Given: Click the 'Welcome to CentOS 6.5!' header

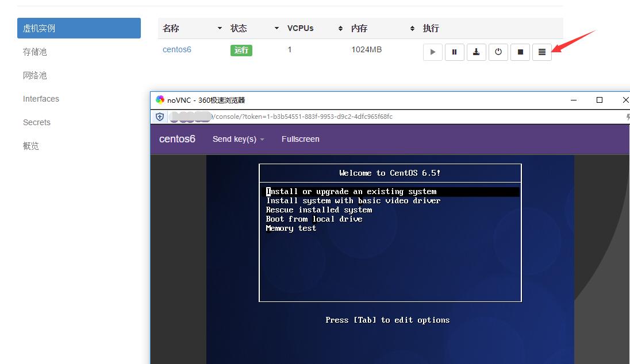Looking at the screenshot, I should point(390,173).
